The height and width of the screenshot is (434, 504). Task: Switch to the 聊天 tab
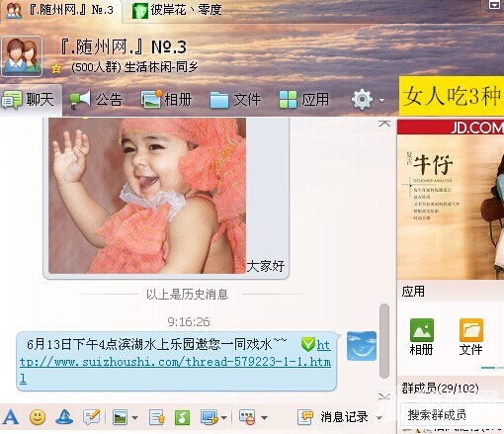pos(31,100)
